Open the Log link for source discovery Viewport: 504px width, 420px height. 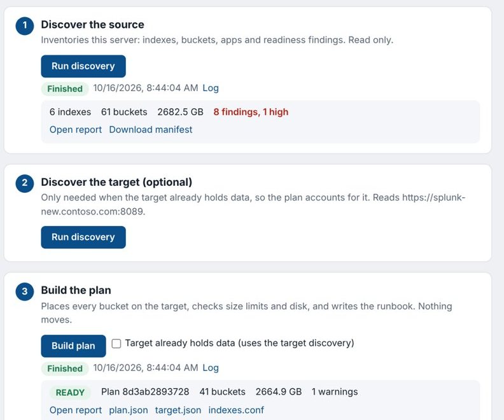(x=211, y=88)
